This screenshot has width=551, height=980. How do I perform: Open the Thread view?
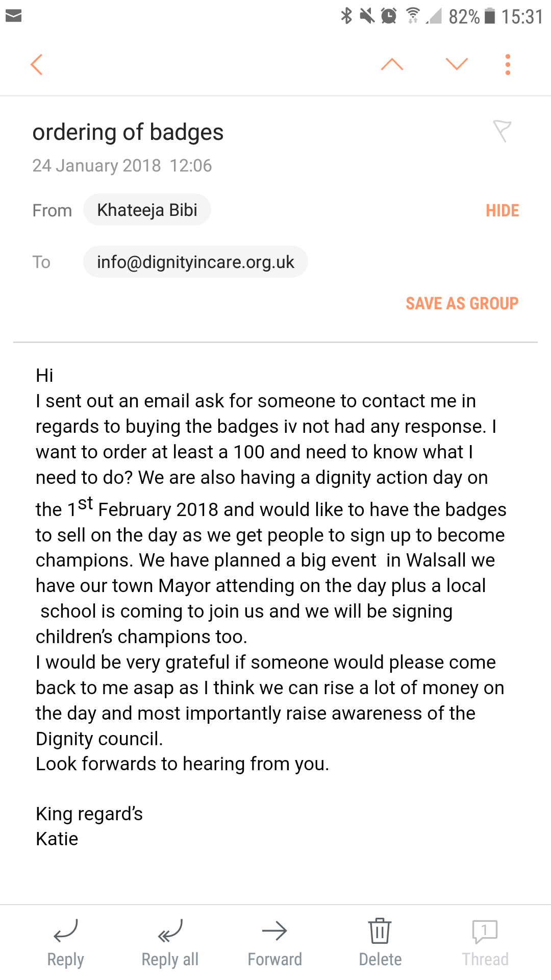pos(485,943)
